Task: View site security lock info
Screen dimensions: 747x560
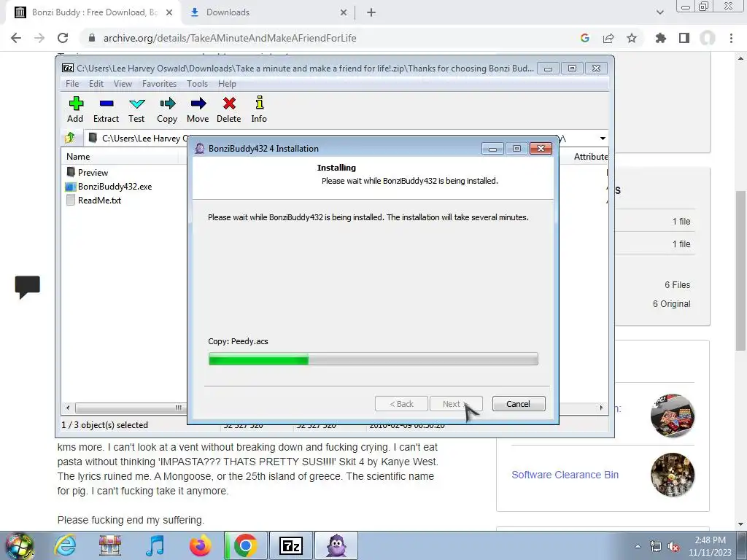Action: coord(93,38)
